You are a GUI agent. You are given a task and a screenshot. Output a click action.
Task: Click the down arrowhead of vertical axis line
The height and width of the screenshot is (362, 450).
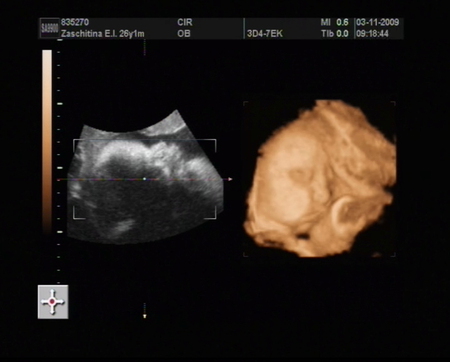(144, 316)
